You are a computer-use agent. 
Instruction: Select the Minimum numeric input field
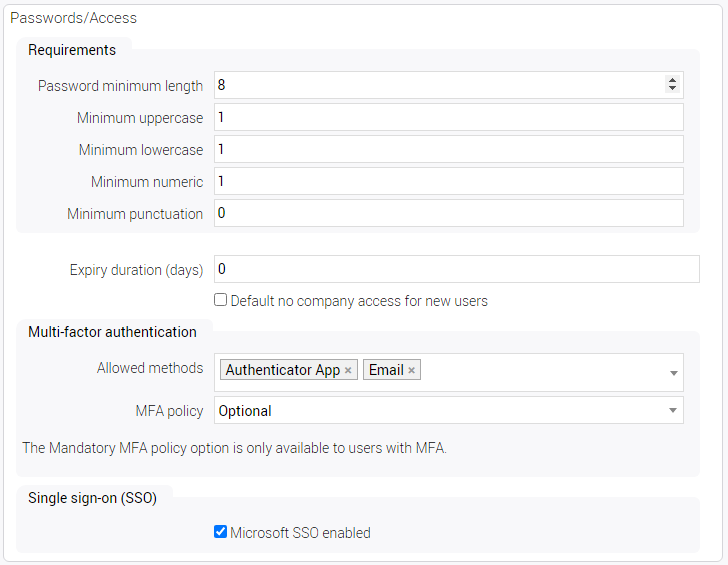(x=449, y=182)
